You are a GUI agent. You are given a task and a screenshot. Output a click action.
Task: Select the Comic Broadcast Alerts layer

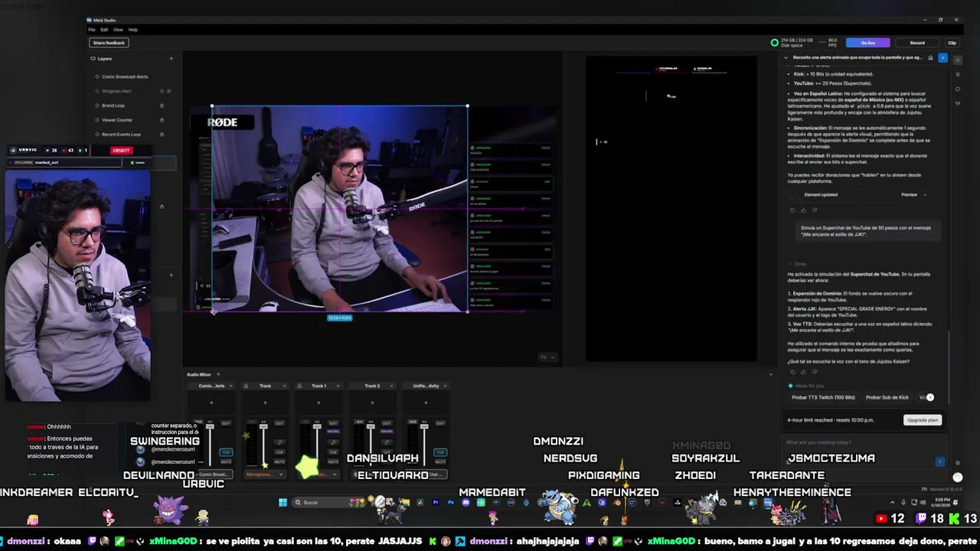(x=125, y=77)
